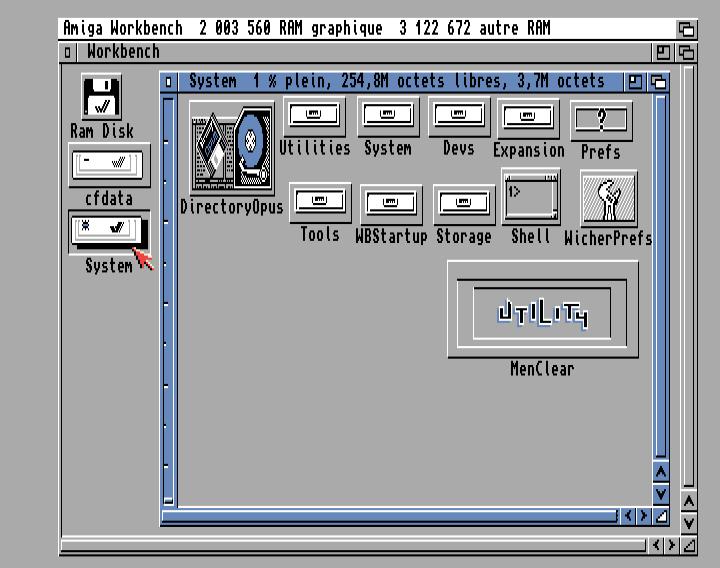The image size is (720, 568).
Task: Open the Prefs drawer
Action: 601,121
